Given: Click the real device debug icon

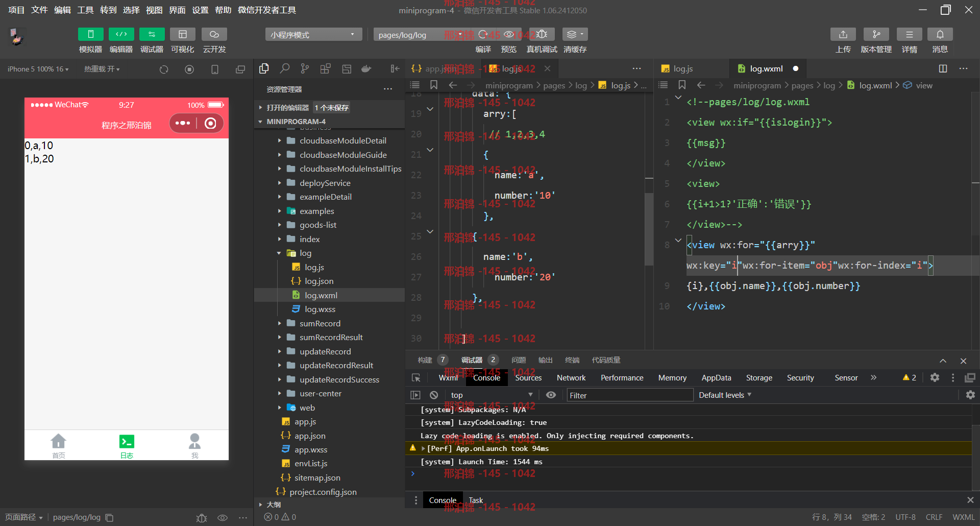Looking at the screenshot, I should pyautogui.click(x=542, y=34).
